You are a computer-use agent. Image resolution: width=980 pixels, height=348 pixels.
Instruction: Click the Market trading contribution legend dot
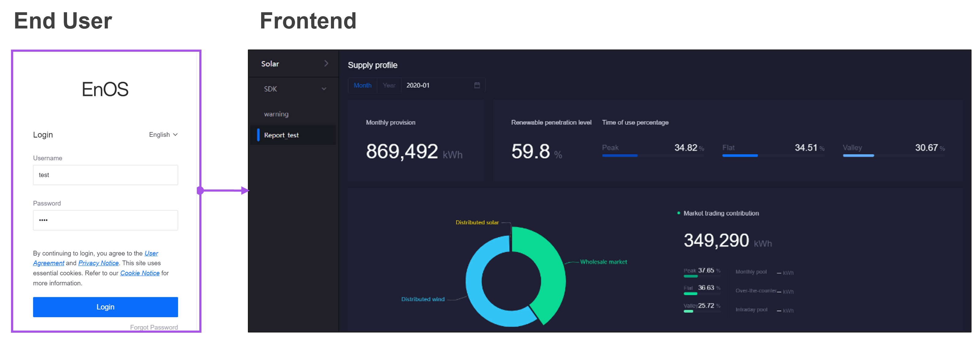coord(678,213)
